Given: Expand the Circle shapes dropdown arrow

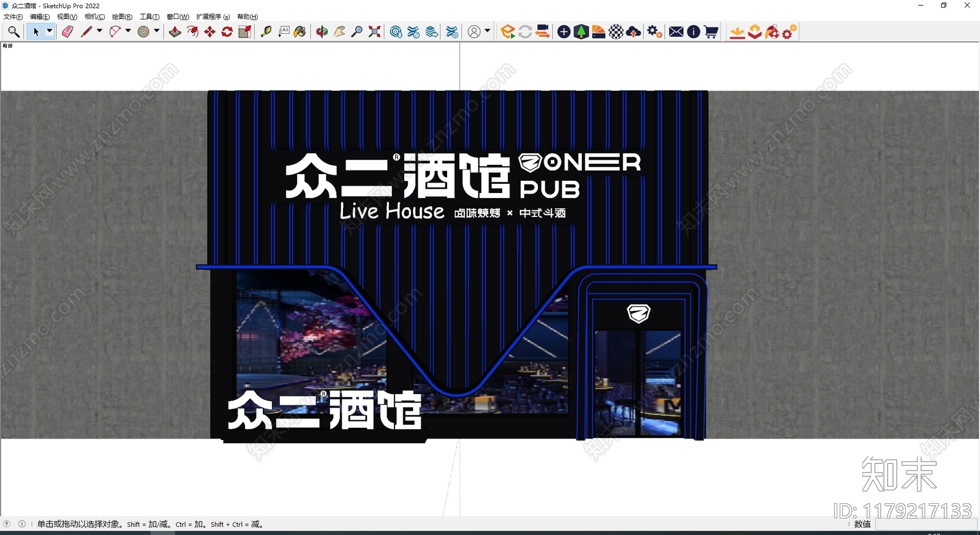Looking at the screenshot, I should point(157,31).
